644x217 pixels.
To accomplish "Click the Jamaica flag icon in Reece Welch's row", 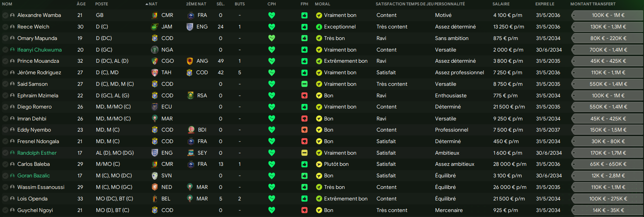I will click(x=155, y=27).
